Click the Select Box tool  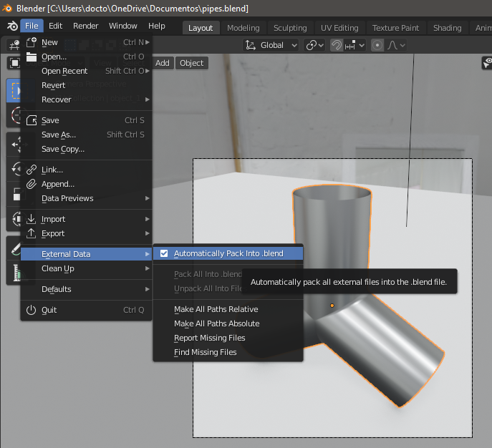15,91
